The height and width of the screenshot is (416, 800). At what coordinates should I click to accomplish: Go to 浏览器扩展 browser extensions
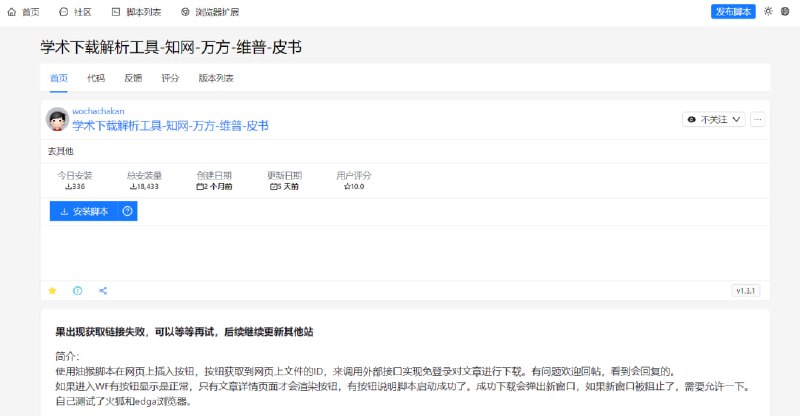tap(212, 12)
